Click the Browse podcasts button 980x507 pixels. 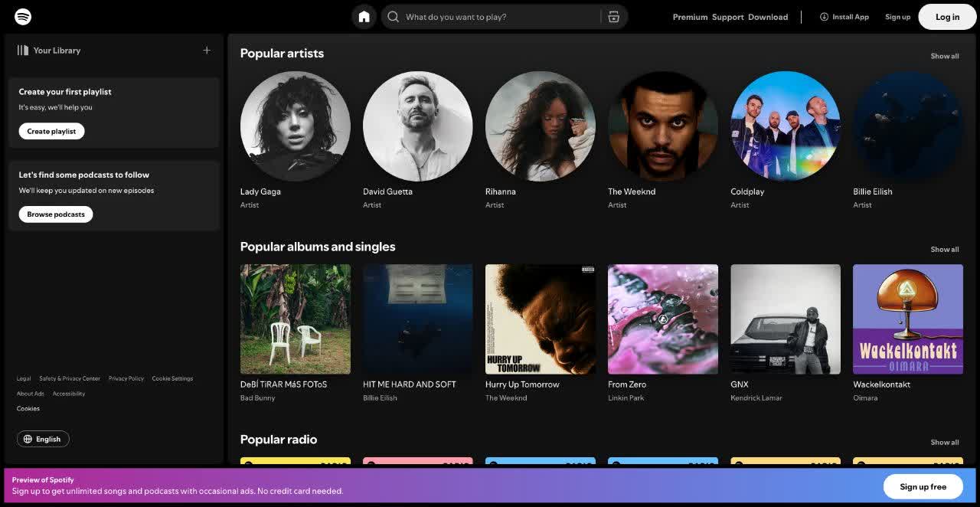coord(56,214)
